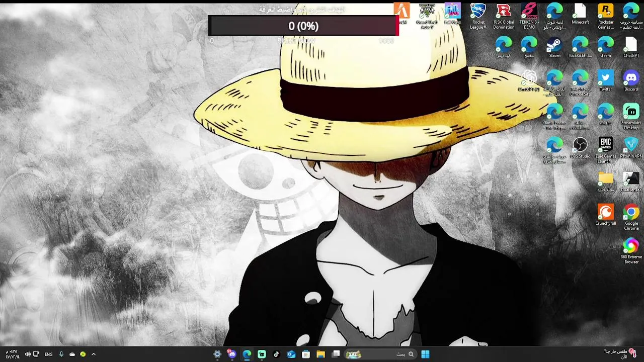
Task: Select the KickKickhtt... Edge shortcut
Action: coord(580,47)
